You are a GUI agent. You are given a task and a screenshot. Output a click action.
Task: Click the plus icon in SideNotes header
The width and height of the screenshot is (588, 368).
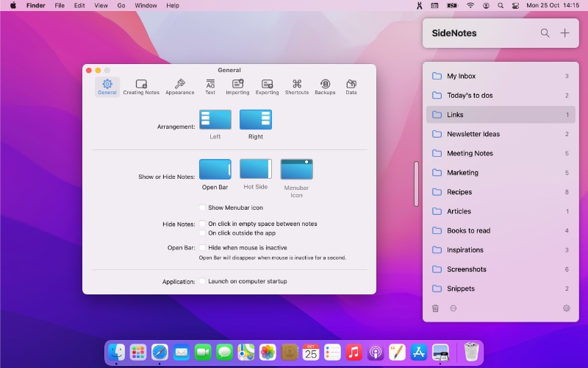point(564,33)
